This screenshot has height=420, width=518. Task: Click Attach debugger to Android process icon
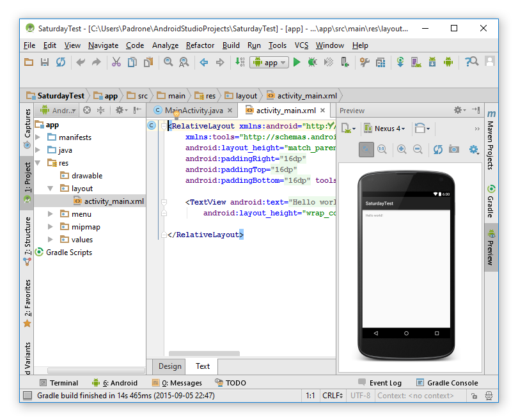pyautogui.click(x=345, y=62)
